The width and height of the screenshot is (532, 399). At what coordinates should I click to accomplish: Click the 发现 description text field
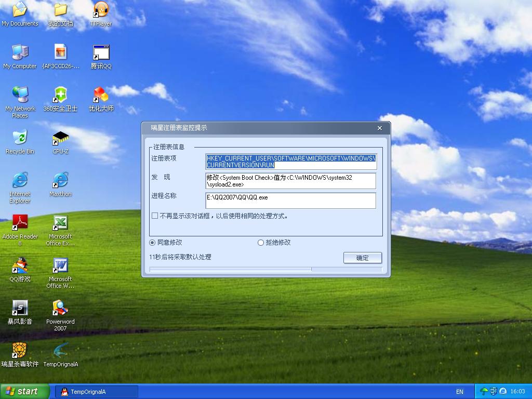point(291,181)
